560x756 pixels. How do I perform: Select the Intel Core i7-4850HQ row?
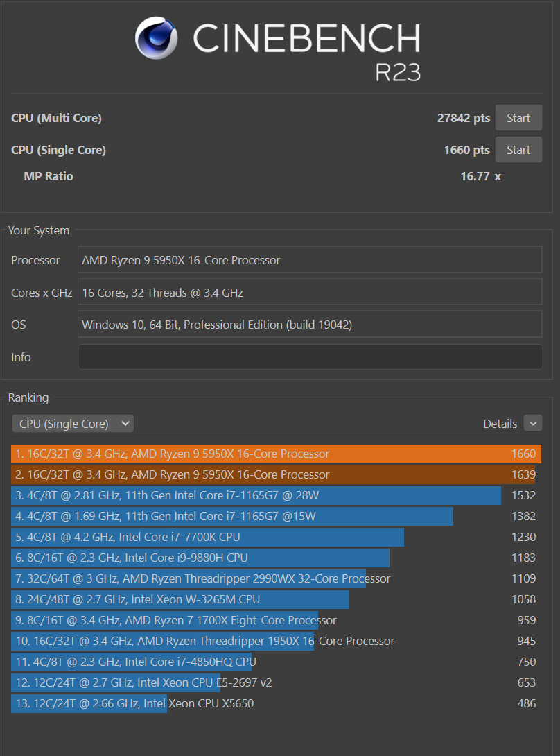[276, 662]
